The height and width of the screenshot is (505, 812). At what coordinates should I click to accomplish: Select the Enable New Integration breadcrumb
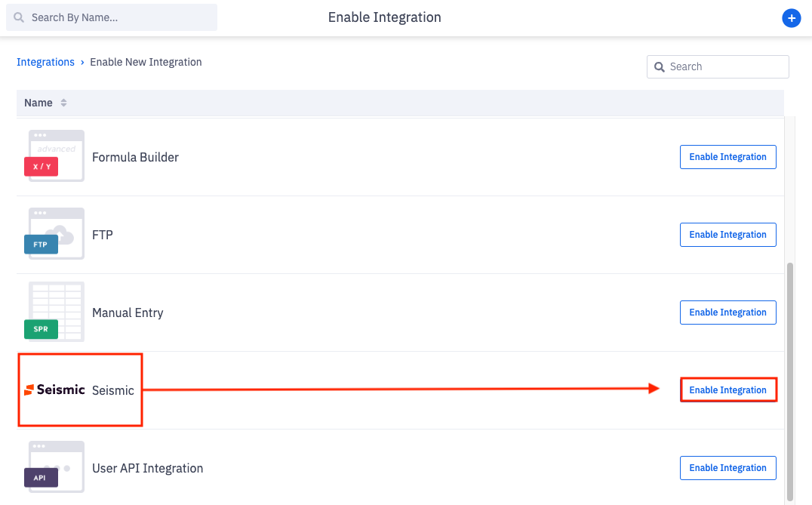(146, 62)
